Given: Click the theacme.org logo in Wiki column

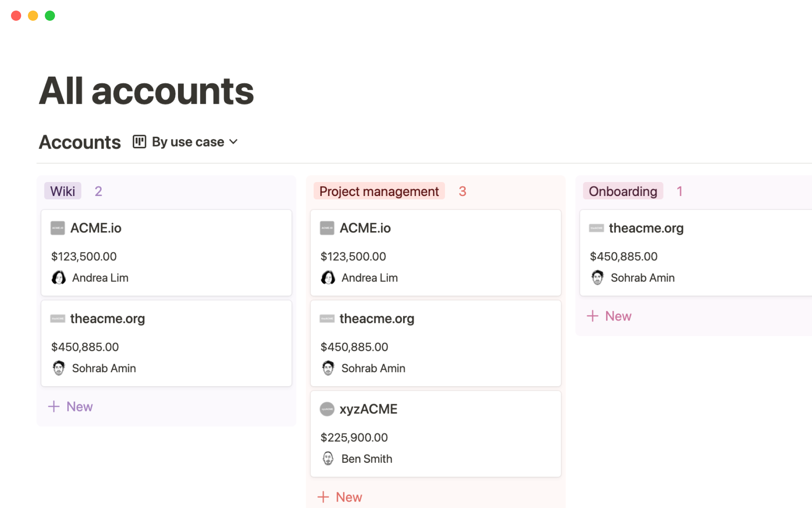Looking at the screenshot, I should (58, 318).
